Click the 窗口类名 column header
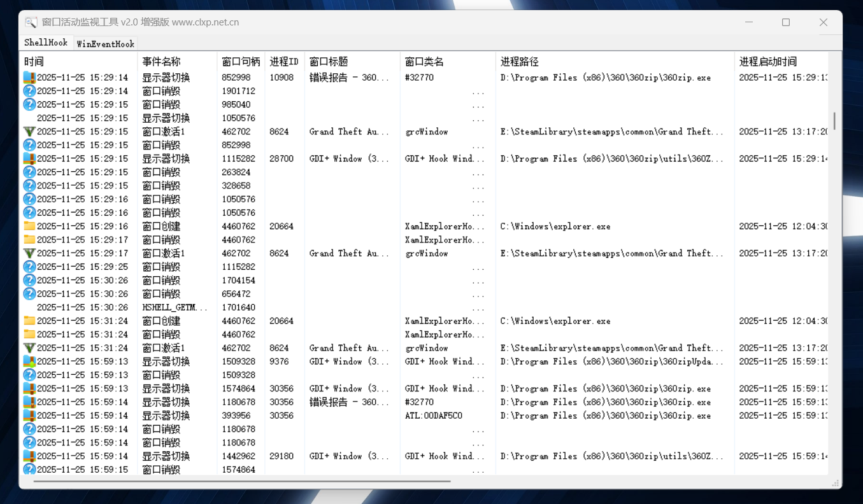The image size is (863, 504). tap(424, 62)
